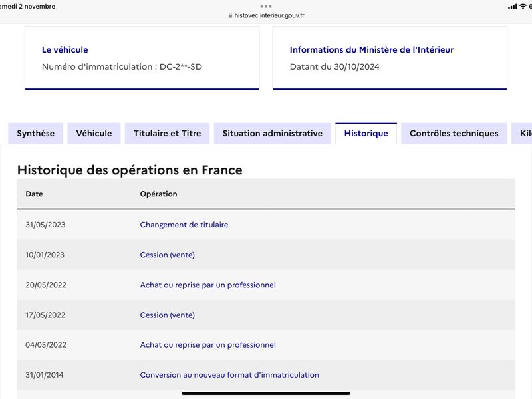
Task: Click the date cell 04/05/2022
Action: [x=46, y=344]
